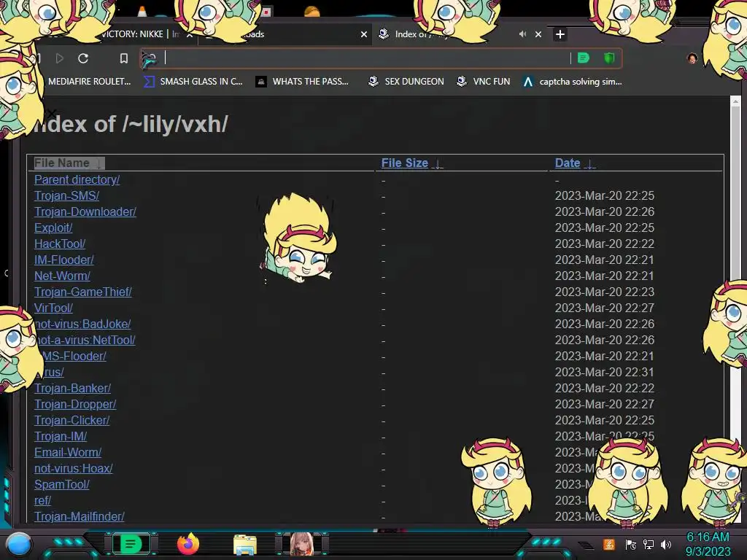Open the Trojan-IM/ folder

click(x=61, y=436)
